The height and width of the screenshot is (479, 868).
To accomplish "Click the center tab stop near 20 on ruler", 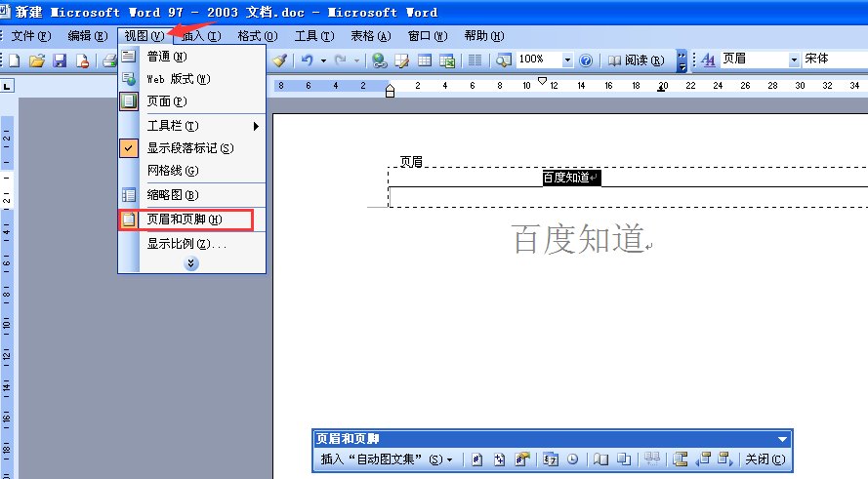I will pos(661,89).
